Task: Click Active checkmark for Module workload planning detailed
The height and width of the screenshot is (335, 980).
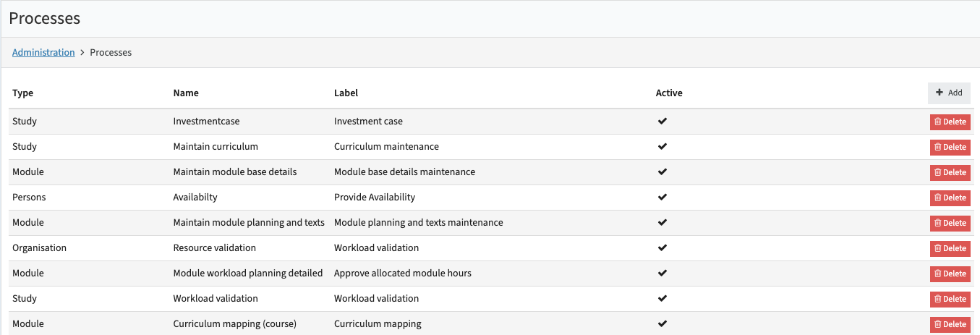Action: (x=662, y=273)
